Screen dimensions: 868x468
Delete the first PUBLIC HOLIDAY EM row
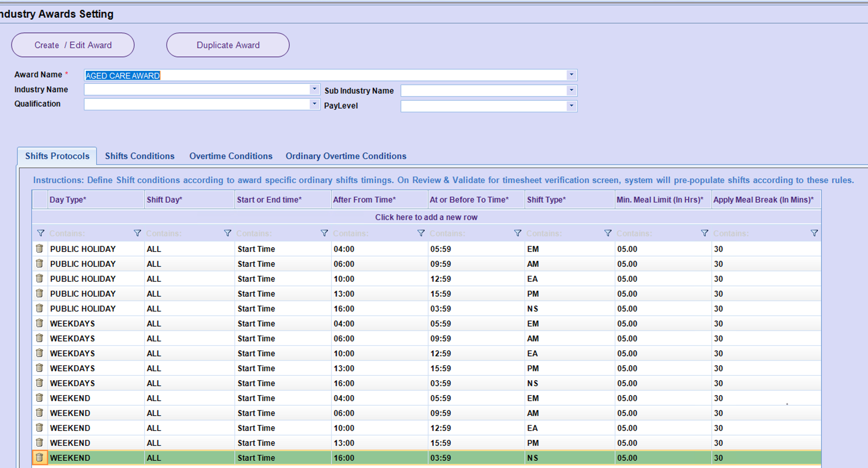(39, 249)
